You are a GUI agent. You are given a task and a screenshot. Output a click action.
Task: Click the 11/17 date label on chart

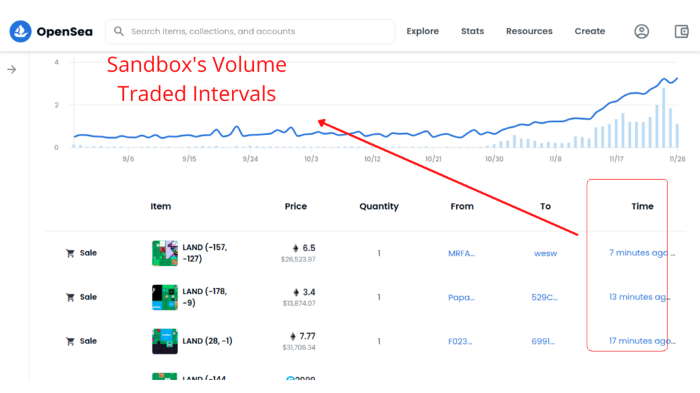pos(617,159)
